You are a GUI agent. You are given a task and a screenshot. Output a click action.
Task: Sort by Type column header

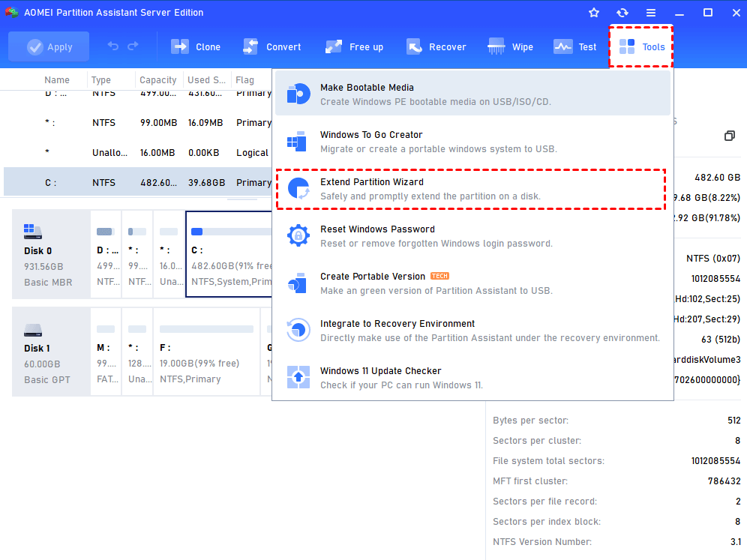click(x=101, y=80)
